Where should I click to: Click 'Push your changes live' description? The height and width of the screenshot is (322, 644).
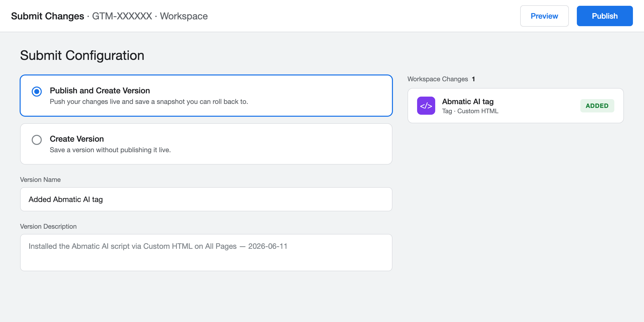click(x=149, y=102)
